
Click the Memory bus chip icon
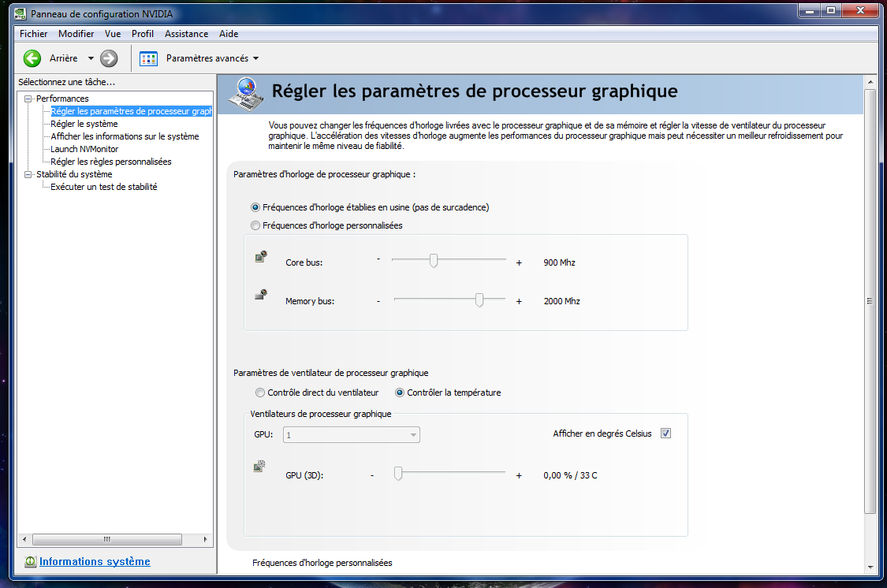261,295
